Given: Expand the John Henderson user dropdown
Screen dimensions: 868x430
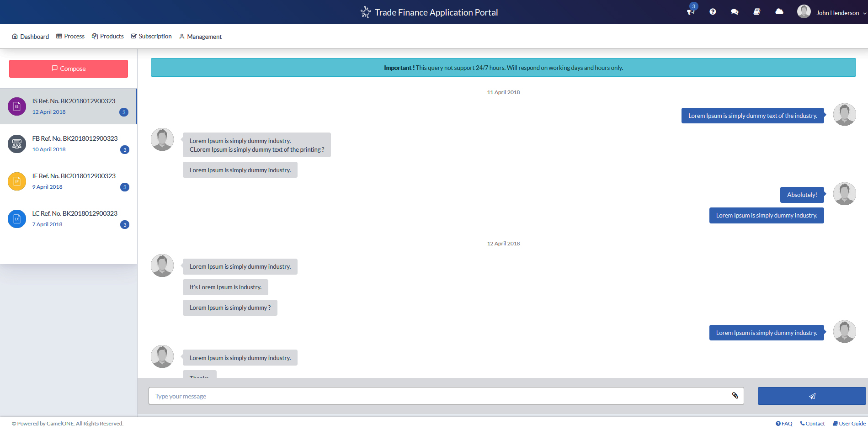Looking at the screenshot, I should [837, 13].
